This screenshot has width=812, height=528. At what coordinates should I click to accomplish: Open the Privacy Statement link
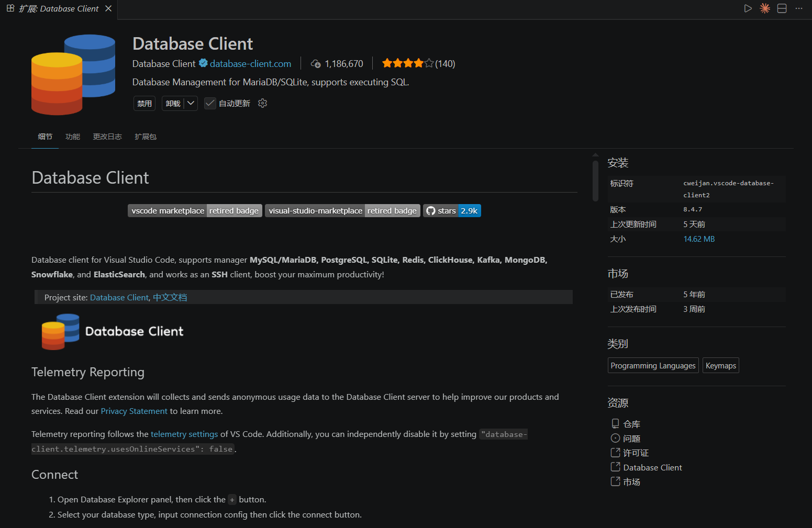click(134, 411)
